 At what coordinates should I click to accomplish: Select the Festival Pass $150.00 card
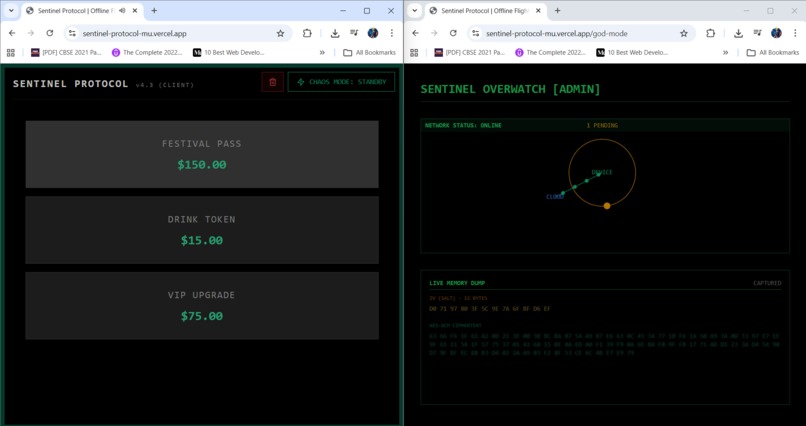[202, 154]
